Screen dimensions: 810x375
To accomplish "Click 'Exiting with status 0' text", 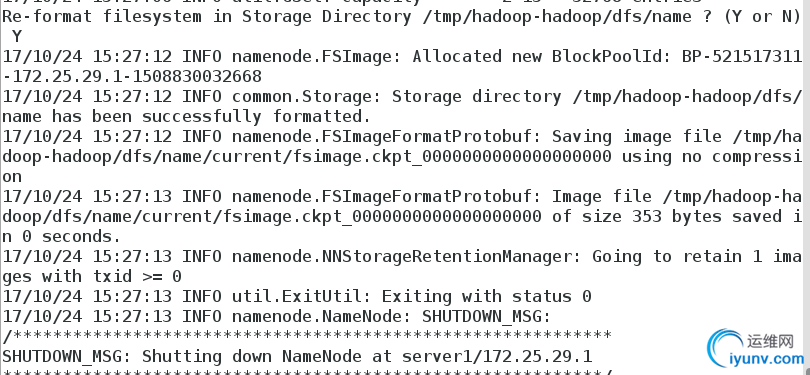I will pos(486,296).
